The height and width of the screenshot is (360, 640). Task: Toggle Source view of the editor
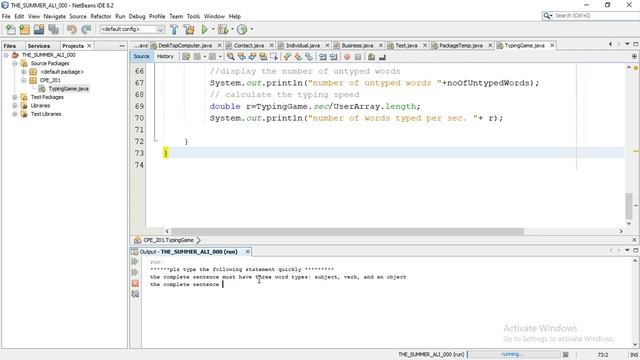[141, 56]
